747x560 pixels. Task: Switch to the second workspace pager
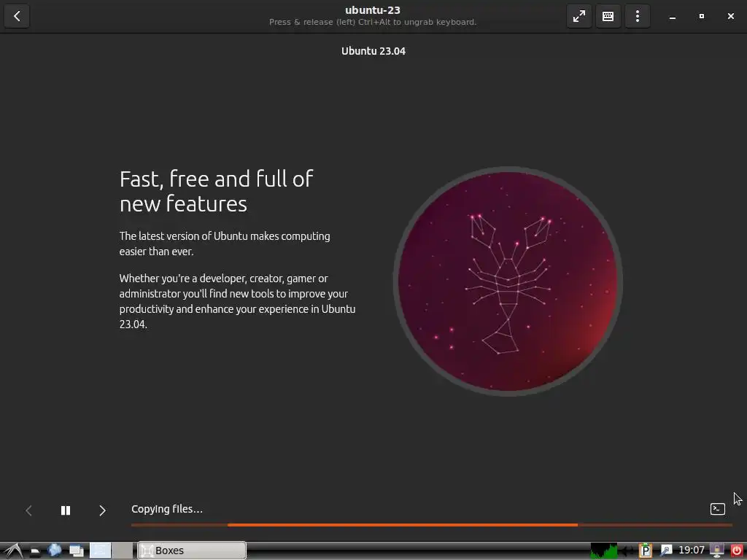pos(123,551)
